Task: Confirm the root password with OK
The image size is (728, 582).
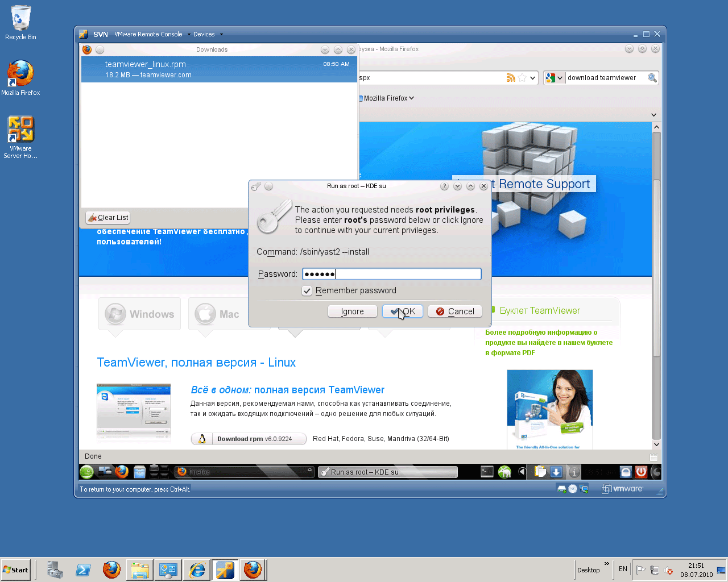Action: point(403,311)
